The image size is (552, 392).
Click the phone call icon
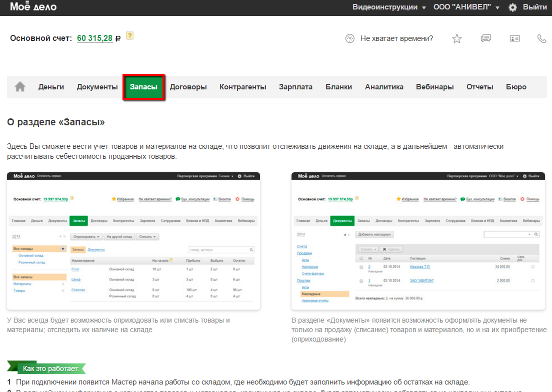click(x=542, y=38)
